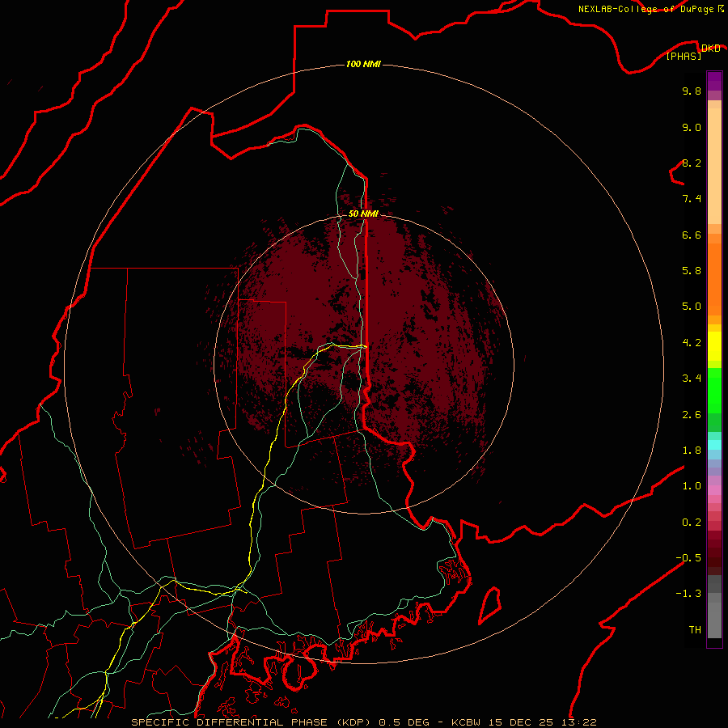Pick the purple swatch atop the color bar
The width and height of the screenshot is (728, 728).
[714, 81]
